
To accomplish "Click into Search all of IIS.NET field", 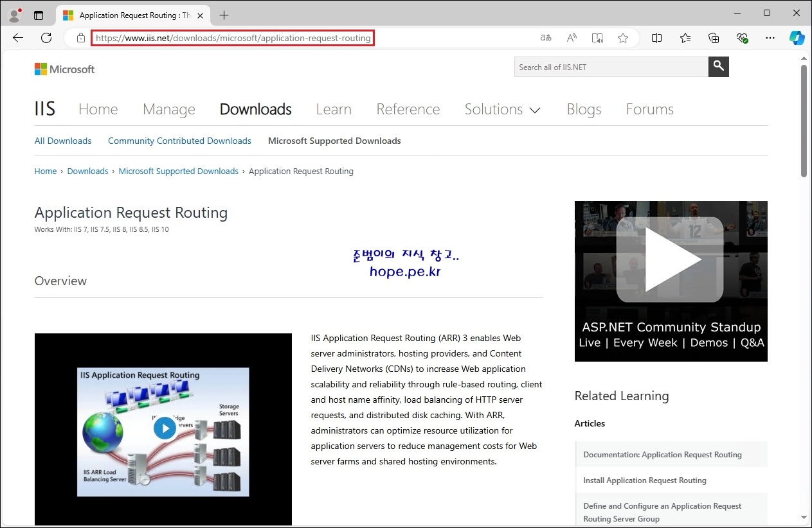I will point(611,67).
